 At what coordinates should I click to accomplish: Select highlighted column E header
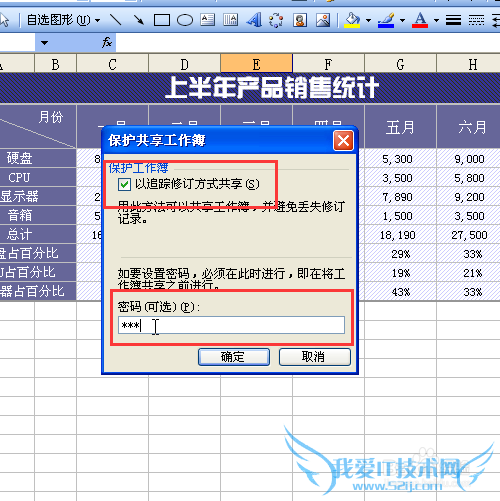(x=256, y=64)
